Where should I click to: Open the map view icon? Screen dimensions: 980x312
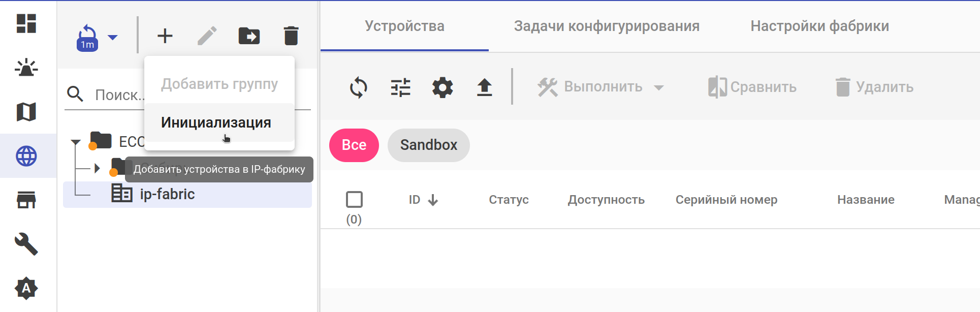pos(26,112)
